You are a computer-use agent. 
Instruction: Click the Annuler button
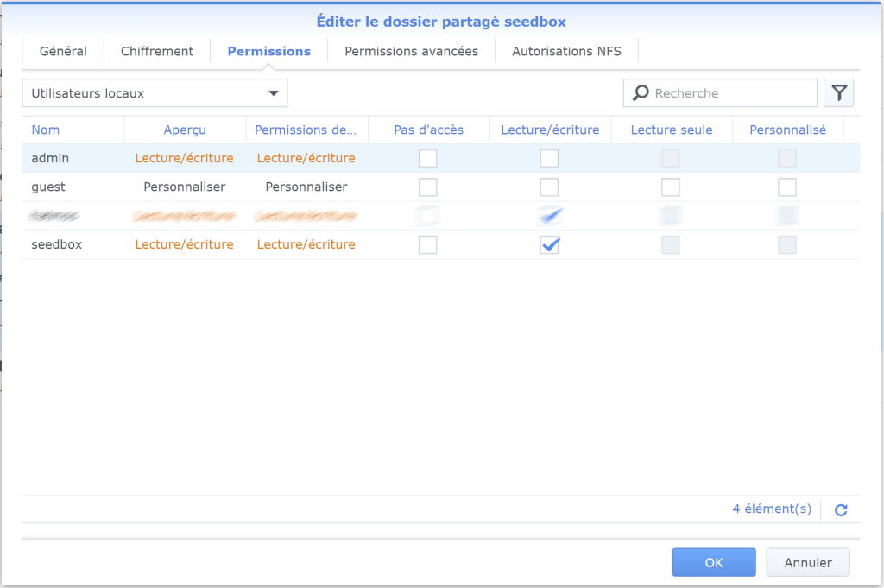coord(807,562)
